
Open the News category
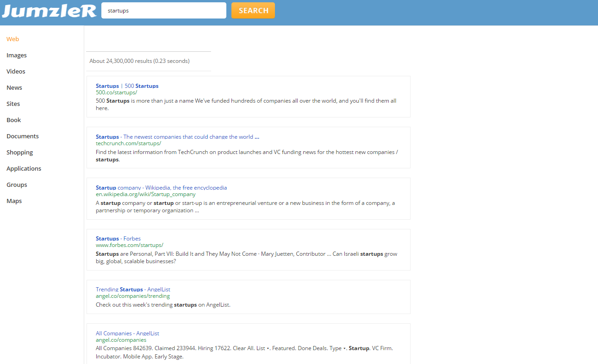click(x=14, y=88)
